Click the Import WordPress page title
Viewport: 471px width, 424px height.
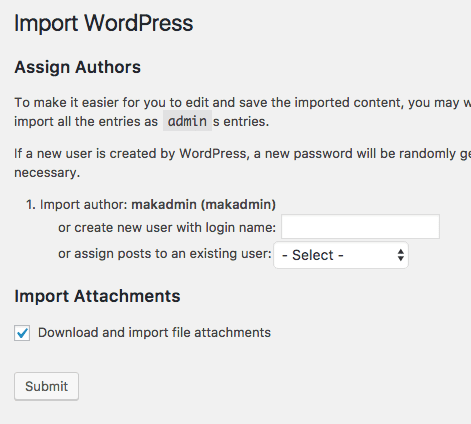pyautogui.click(x=104, y=23)
